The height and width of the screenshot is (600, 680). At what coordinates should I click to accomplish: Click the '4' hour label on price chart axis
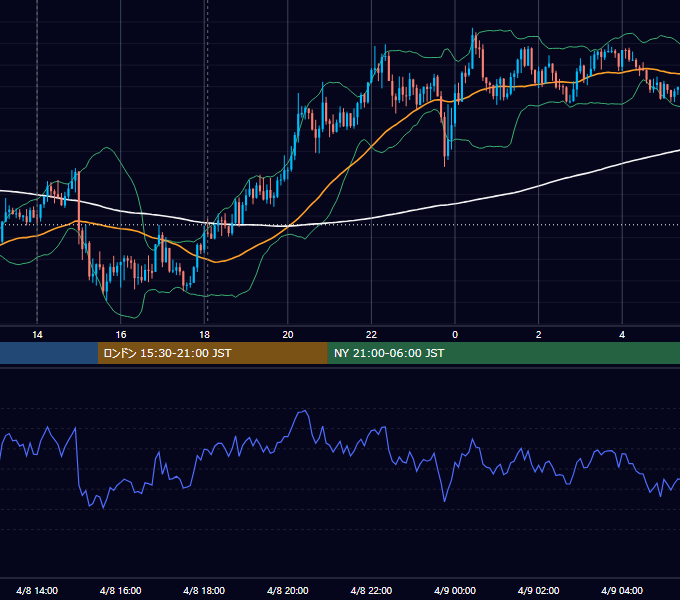point(622,335)
